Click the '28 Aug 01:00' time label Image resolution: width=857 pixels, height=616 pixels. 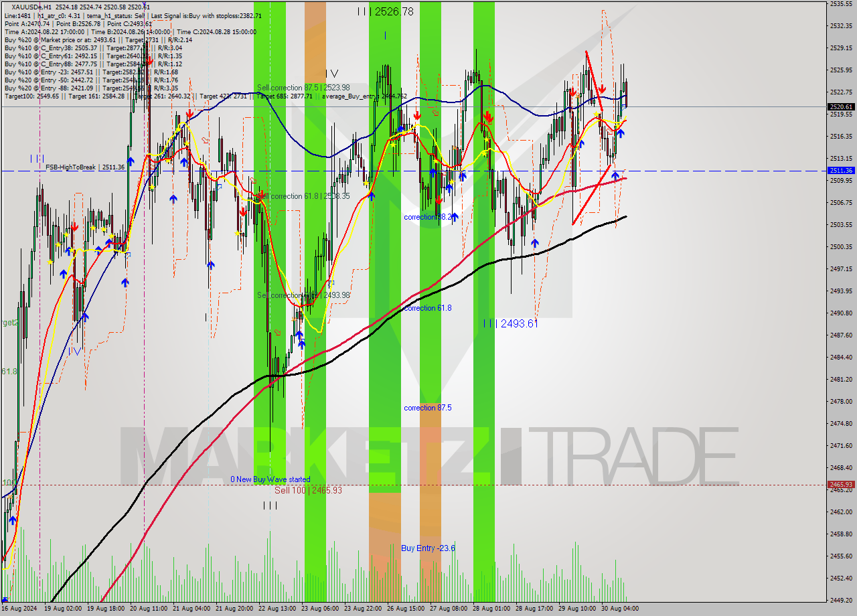click(x=491, y=609)
